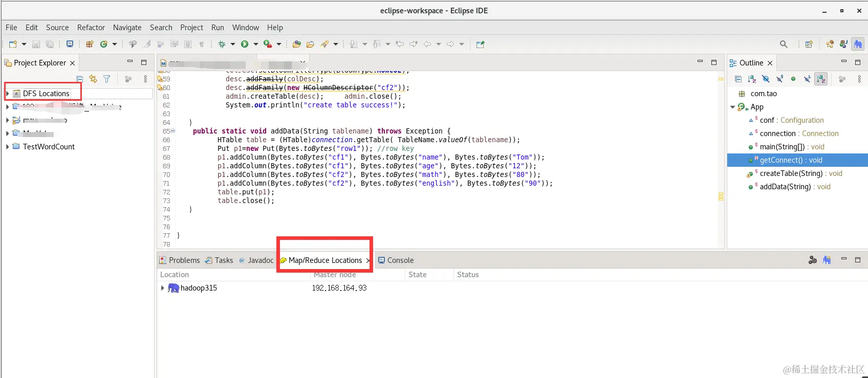
Task: Click the Open Task folder icon
Action: coord(310,45)
